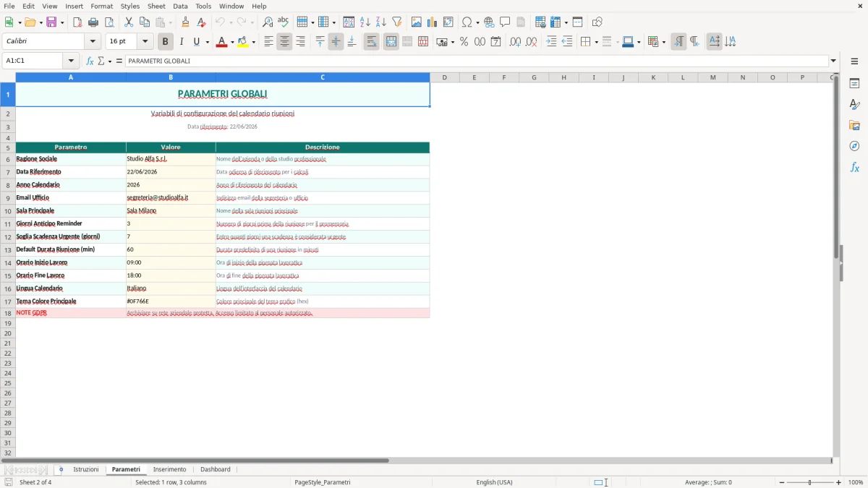This screenshot has height=488, width=868.
Task: Switch to the Inserimento sheet tab
Action: pyautogui.click(x=169, y=469)
